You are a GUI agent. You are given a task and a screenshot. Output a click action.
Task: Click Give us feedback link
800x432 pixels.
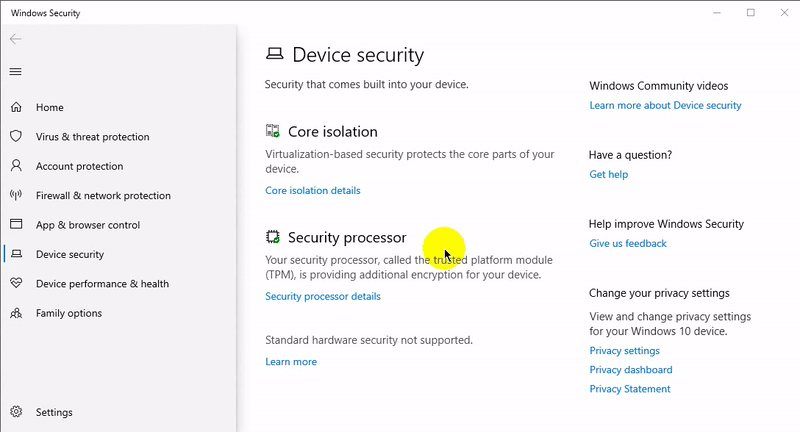click(627, 243)
